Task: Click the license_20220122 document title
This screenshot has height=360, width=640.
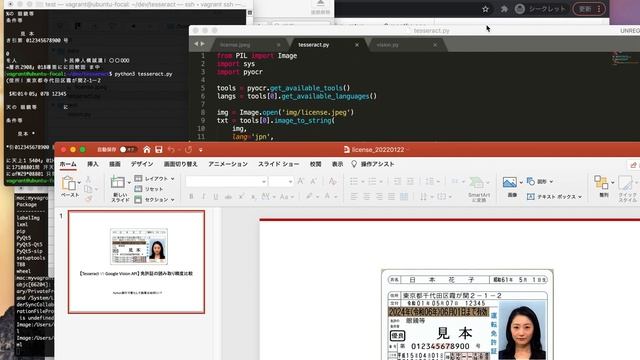Action: coord(378,150)
